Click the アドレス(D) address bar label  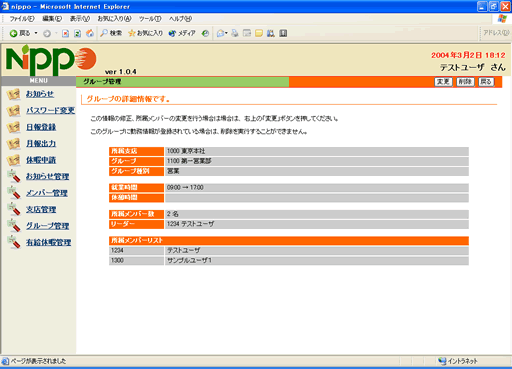pyautogui.click(x=496, y=33)
